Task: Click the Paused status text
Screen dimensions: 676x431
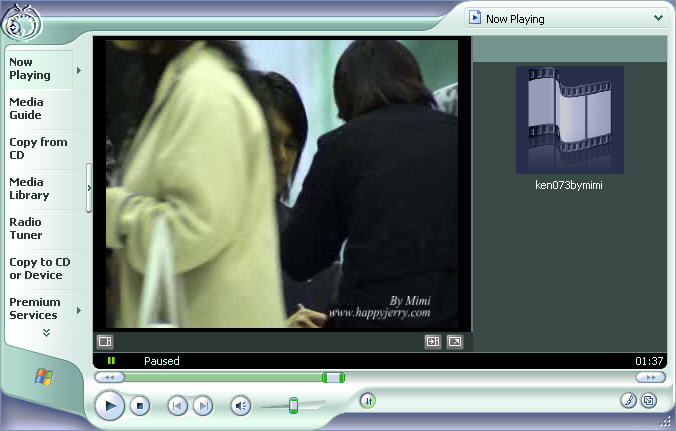Action: pyautogui.click(x=162, y=361)
